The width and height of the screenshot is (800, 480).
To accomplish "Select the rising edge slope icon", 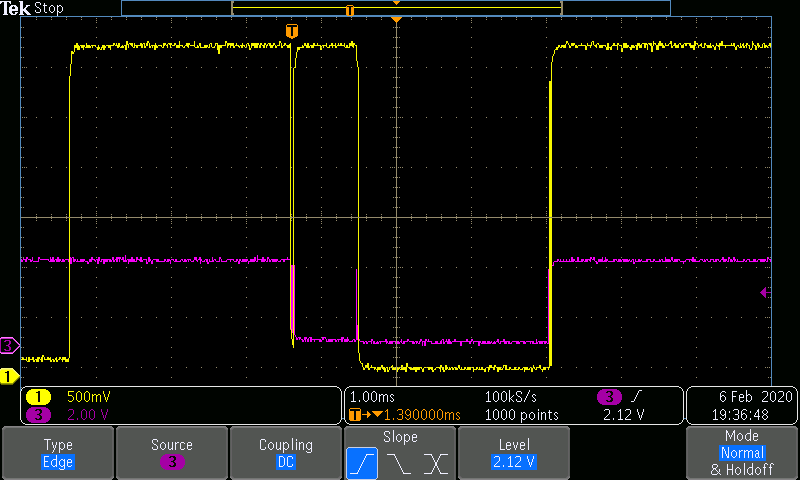I will 362,463.
